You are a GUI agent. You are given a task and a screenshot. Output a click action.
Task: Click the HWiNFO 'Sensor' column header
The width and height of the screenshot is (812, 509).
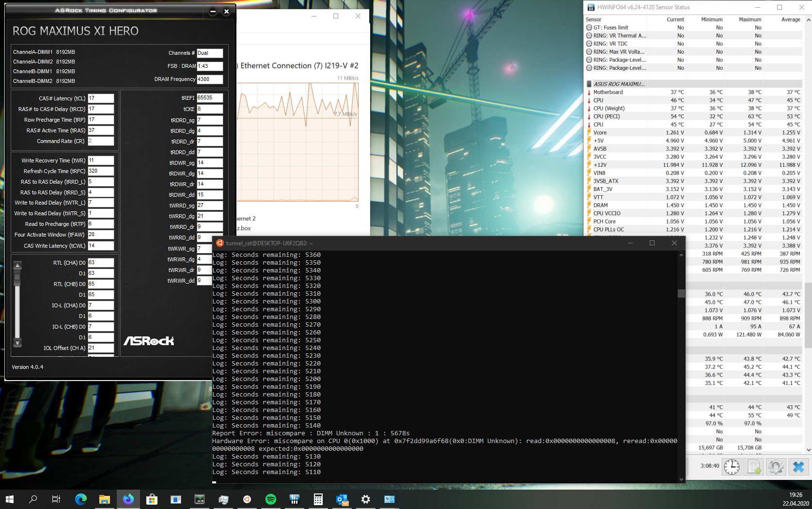point(593,19)
